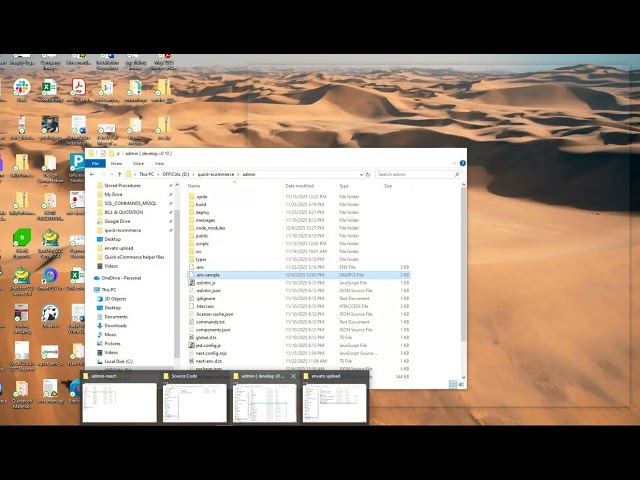640x480 pixels.
Task: Click the Up arrow in Explorer navigation
Action: coord(120,174)
